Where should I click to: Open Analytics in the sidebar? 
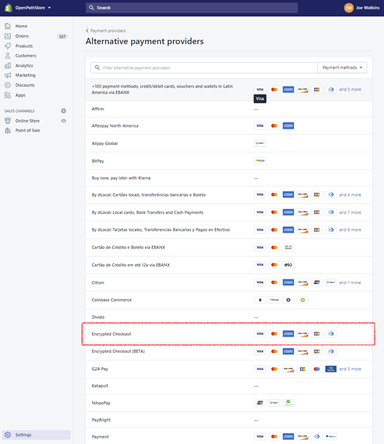pos(24,66)
